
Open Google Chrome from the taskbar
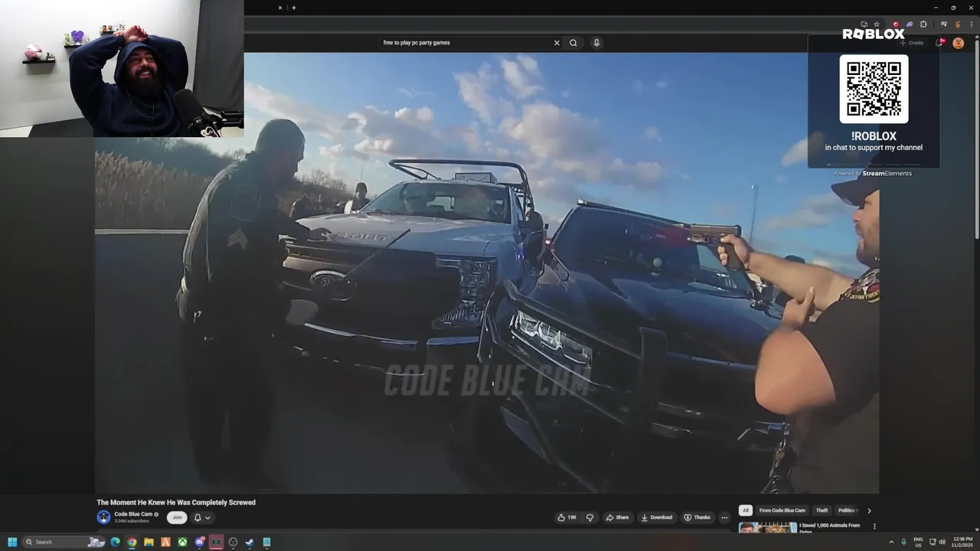132,542
